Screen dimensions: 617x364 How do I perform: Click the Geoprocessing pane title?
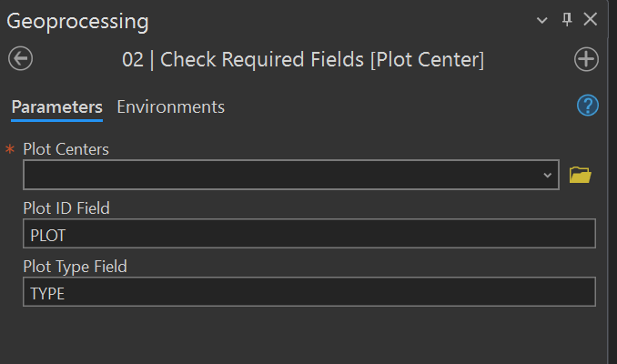click(x=77, y=20)
